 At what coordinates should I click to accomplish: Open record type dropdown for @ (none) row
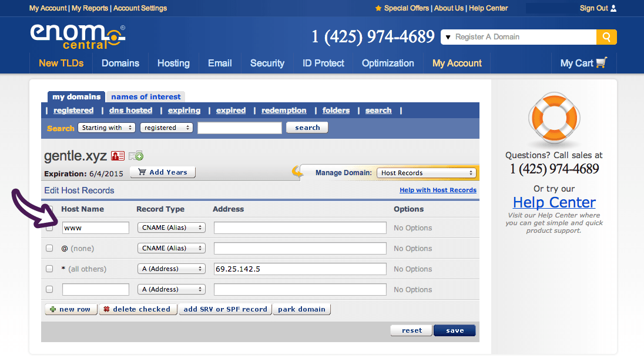coord(171,248)
